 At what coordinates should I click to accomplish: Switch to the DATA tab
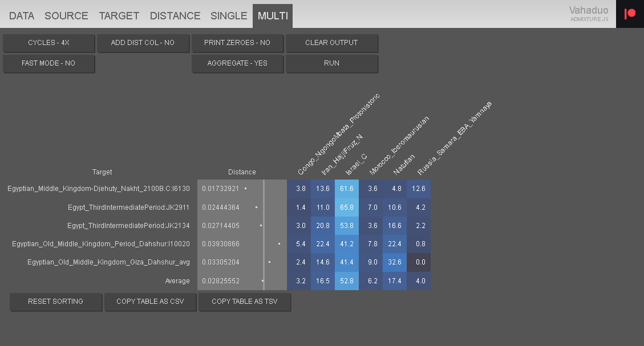pyautogui.click(x=21, y=16)
